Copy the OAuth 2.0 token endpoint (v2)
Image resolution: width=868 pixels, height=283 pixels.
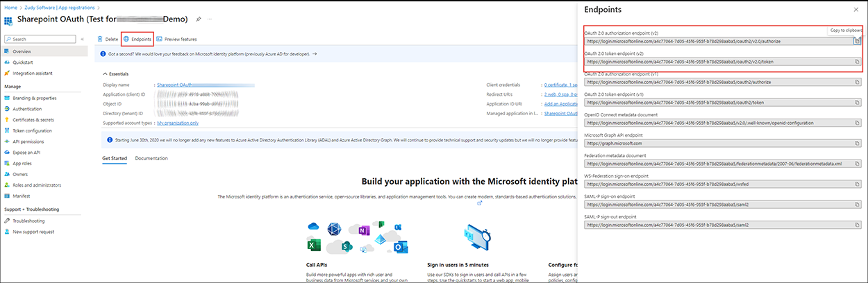pos(857,62)
